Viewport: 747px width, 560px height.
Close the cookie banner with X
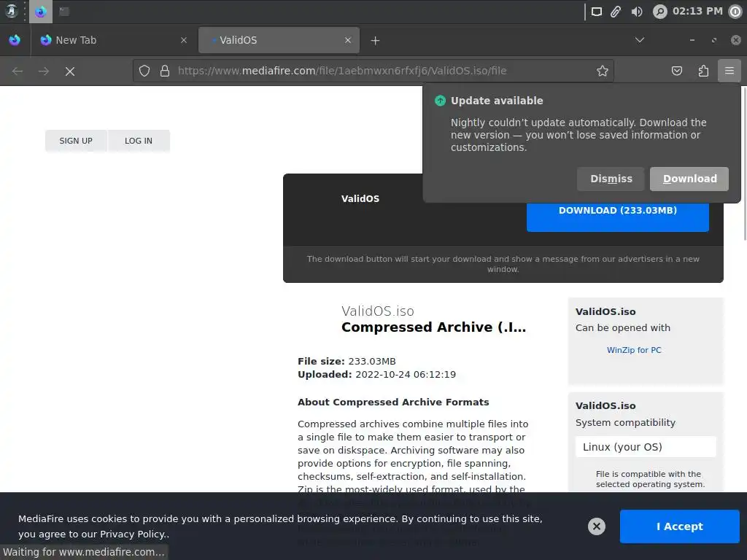(x=597, y=526)
